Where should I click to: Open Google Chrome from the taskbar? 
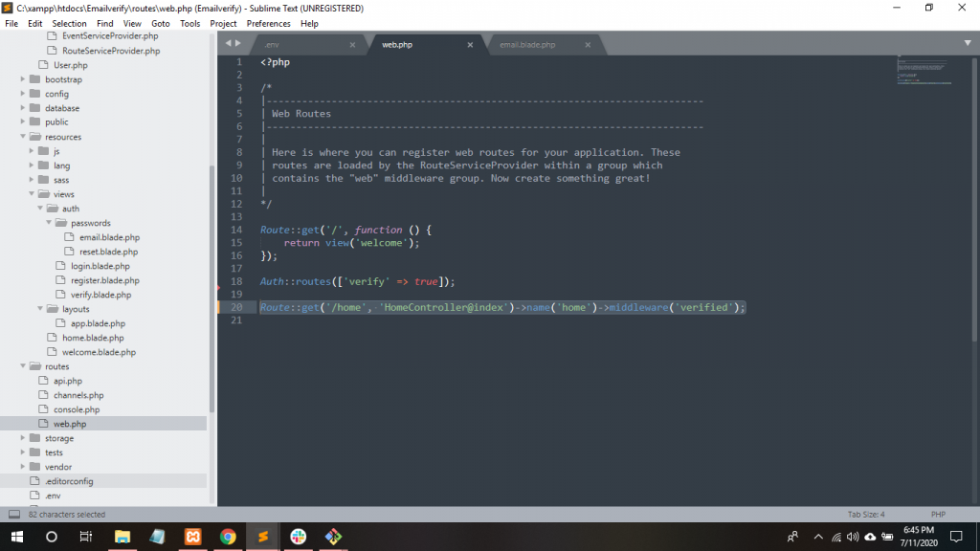[x=227, y=537]
